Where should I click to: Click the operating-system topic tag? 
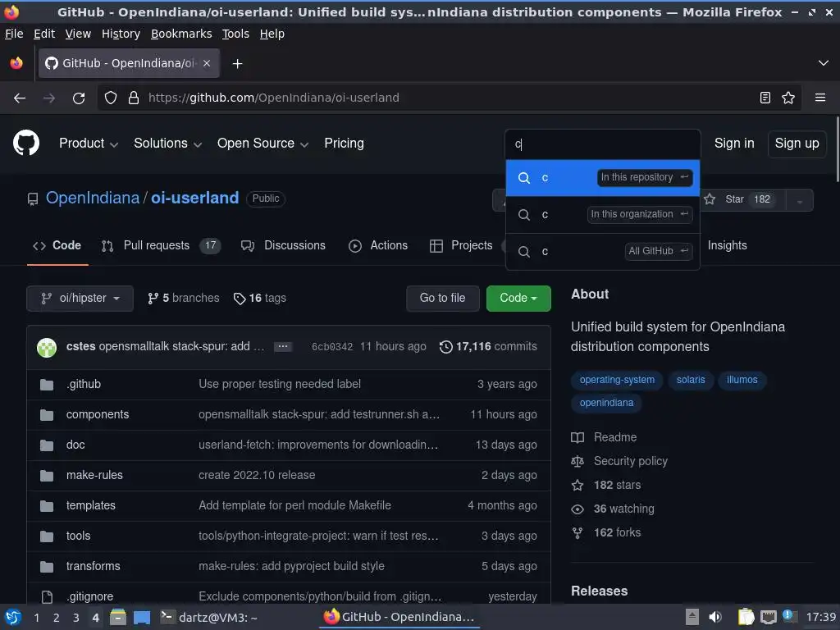tap(617, 380)
